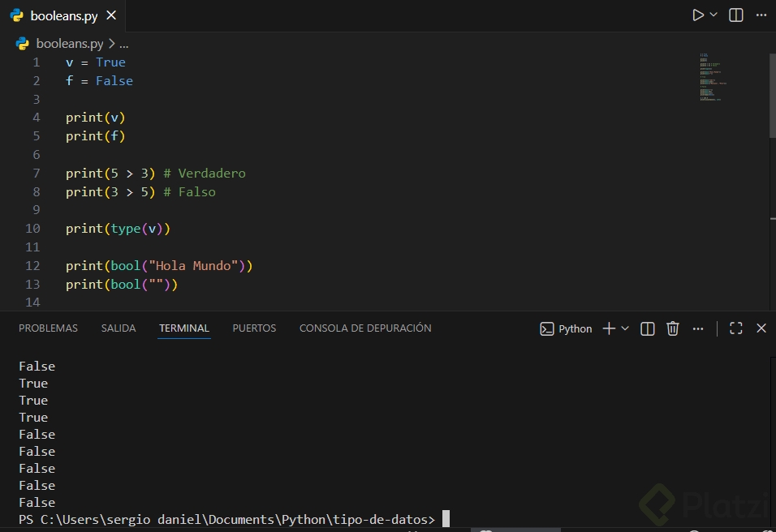The height and width of the screenshot is (532, 776).
Task: Open terminal panel more actions
Action: click(x=698, y=328)
